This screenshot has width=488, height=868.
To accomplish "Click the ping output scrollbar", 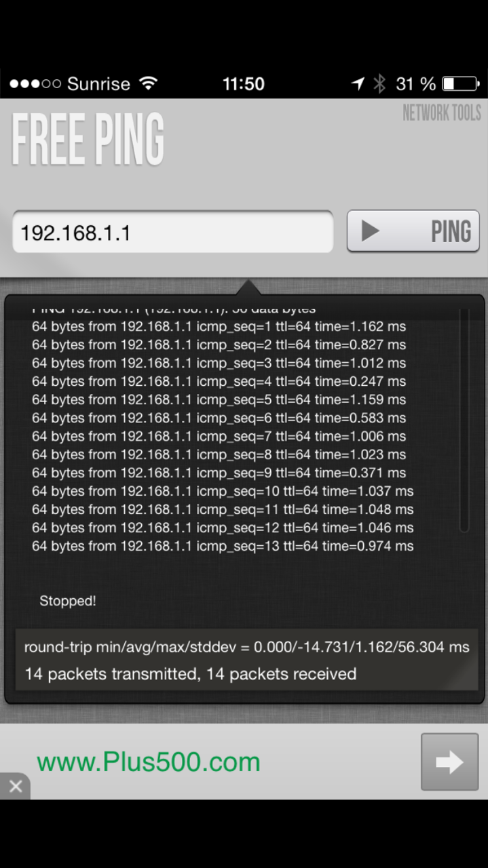I will click(x=464, y=420).
